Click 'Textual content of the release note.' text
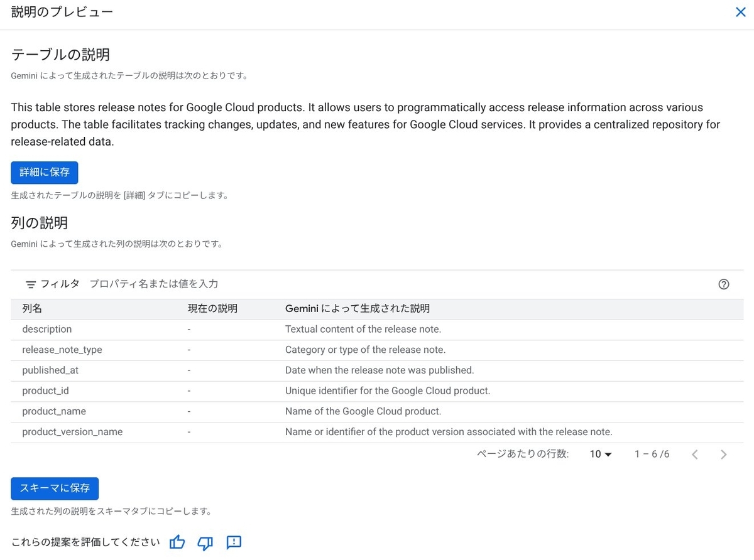Screen dimensions: 754x560 [x=363, y=329]
